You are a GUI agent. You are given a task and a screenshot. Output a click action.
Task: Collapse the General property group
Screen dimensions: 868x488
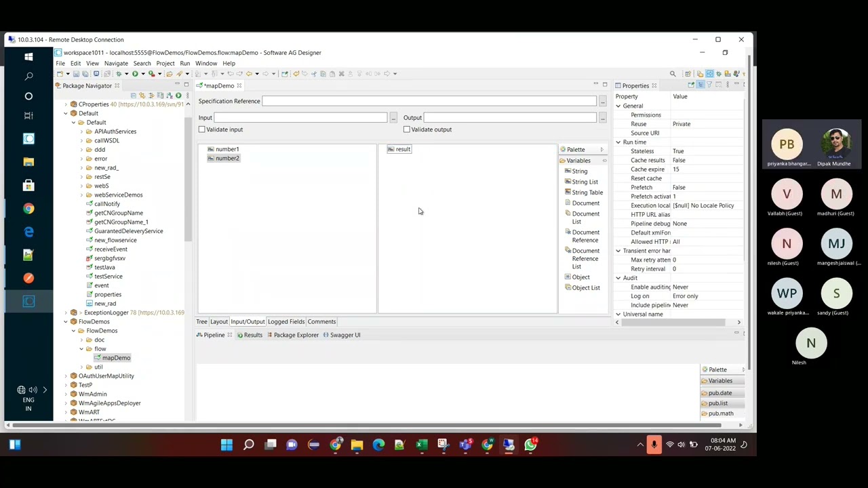coord(618,106)
